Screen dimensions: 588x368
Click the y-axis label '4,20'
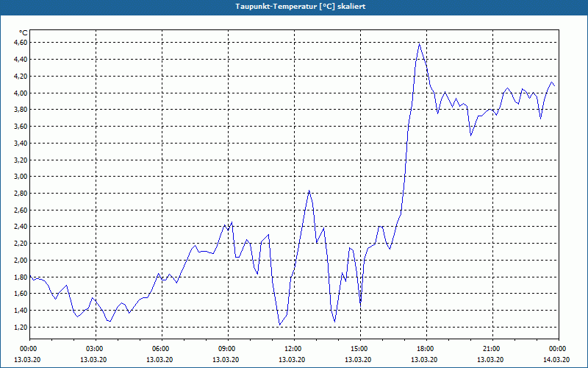click(21, 77)
